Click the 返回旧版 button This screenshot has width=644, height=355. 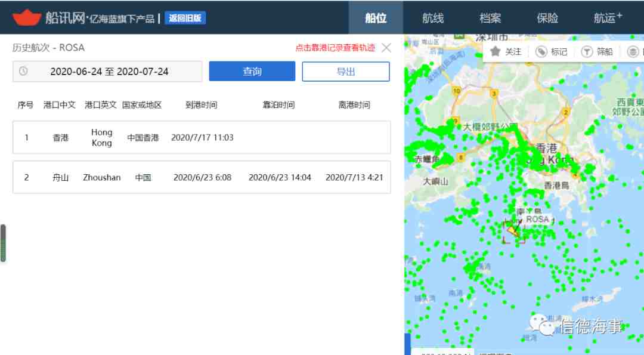pyautogui.click(x=185, y=18)
